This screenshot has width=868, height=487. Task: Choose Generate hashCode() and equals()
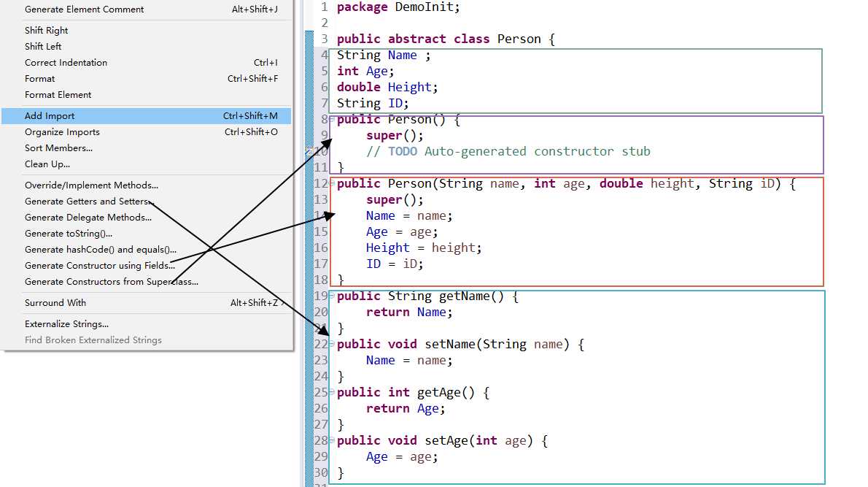click(100, 250)
